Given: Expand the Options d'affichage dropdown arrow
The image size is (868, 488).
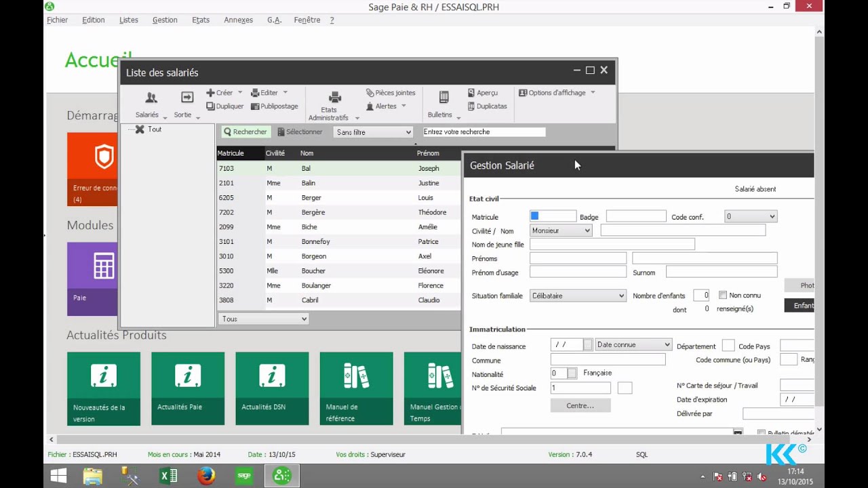Looking at the screenshot, I should point(593,93).
